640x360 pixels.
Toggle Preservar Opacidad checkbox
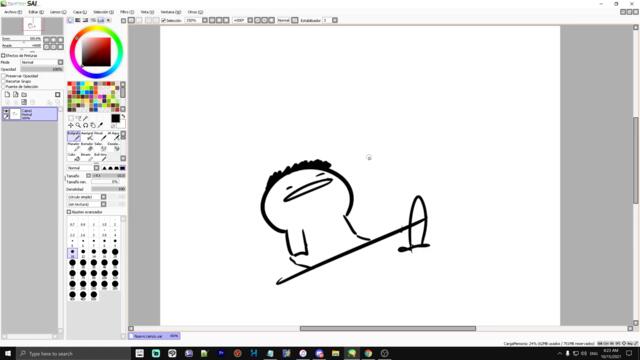pyautogui.click(x=3, y=76)
